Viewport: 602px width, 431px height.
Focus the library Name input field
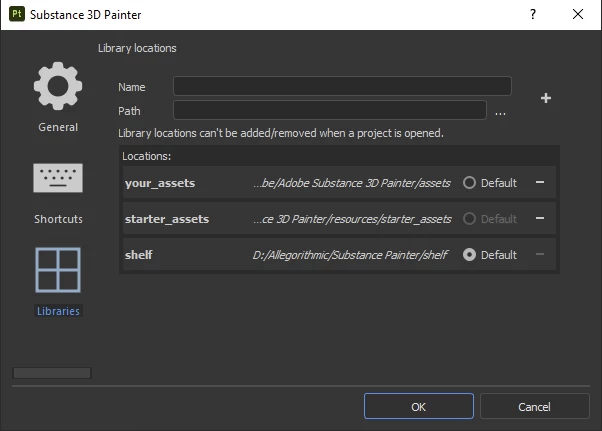[x=342, y=86]
